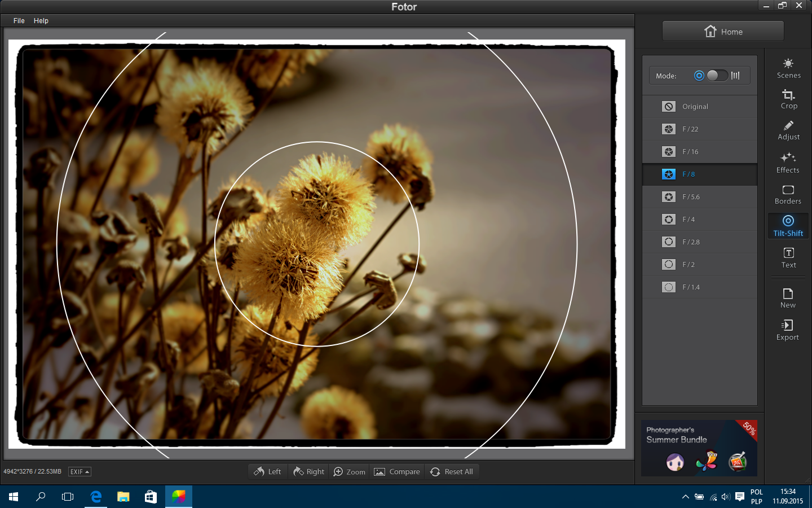Expand the EXIF info dropdown
The height and width of the screenshot is (508, 812).
tap(80, 472)
